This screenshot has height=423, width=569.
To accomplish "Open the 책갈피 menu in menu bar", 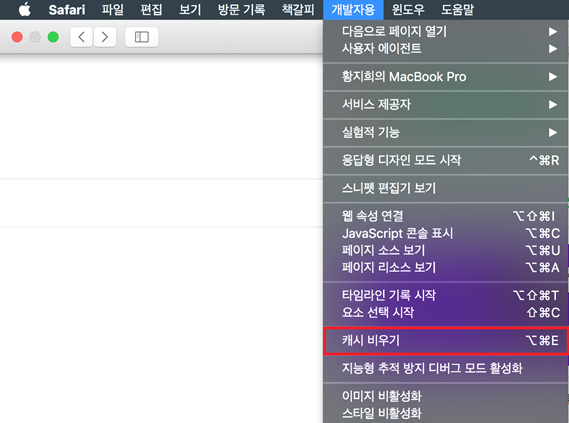I will click(x=298, y=9).
